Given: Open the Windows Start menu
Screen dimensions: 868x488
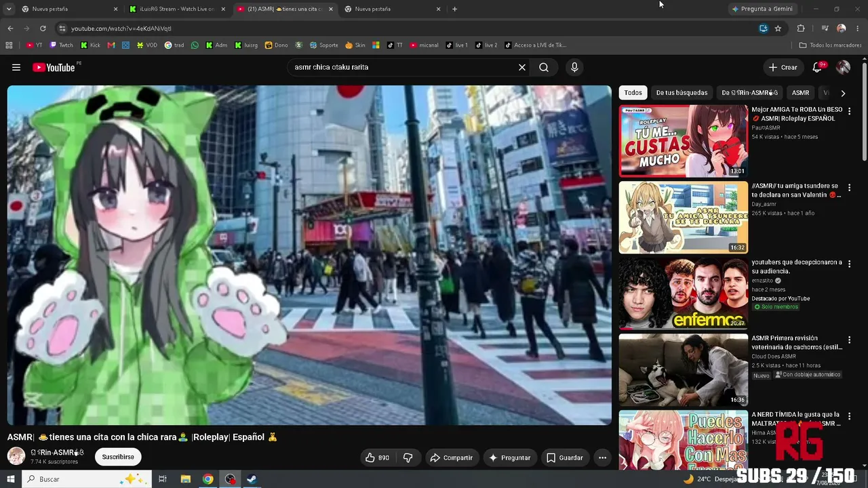Looking at the screenshot, I should coord(11,479).
